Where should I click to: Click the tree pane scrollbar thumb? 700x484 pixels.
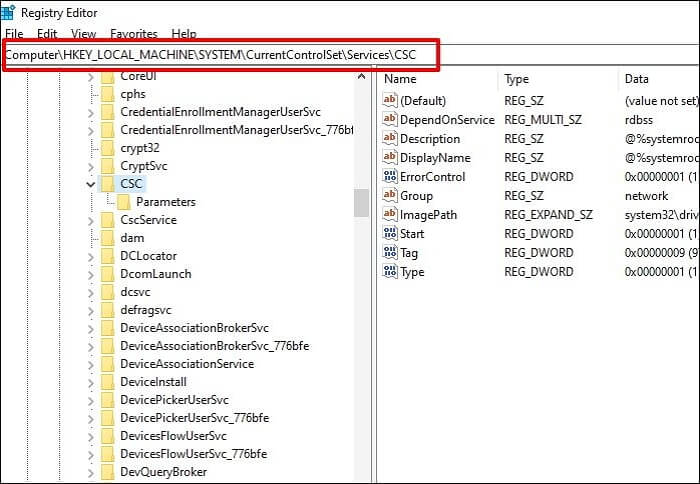(362, 203)
